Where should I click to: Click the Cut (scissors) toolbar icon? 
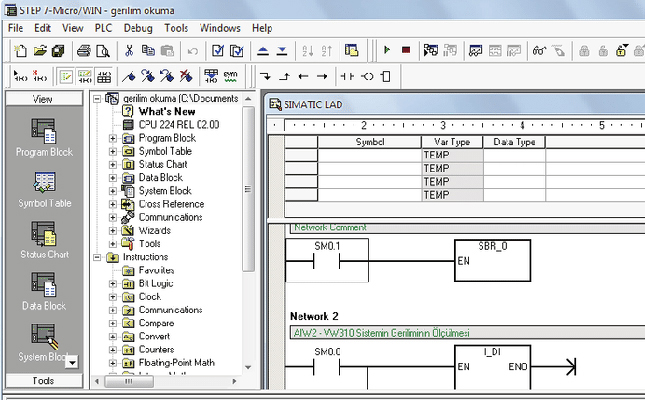(x=128, y=49)
